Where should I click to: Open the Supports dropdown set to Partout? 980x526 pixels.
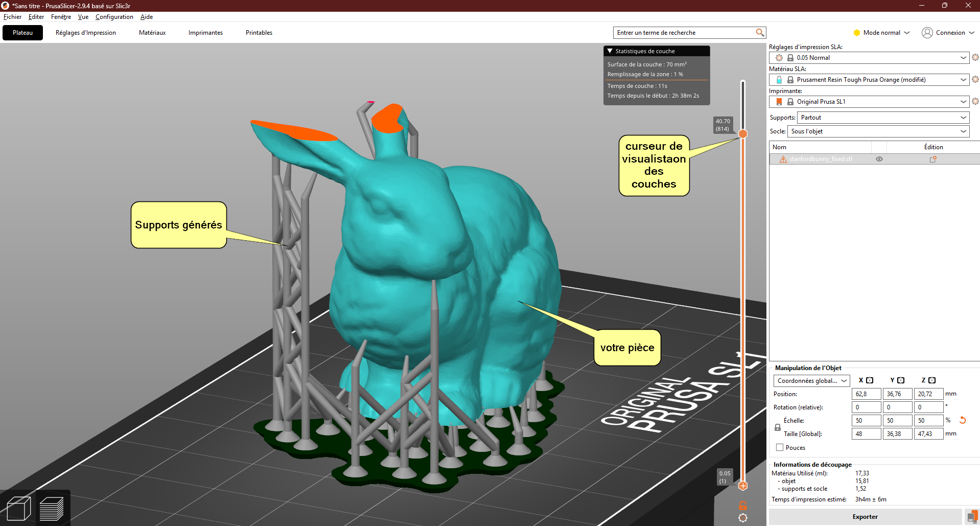click(883, 118)
